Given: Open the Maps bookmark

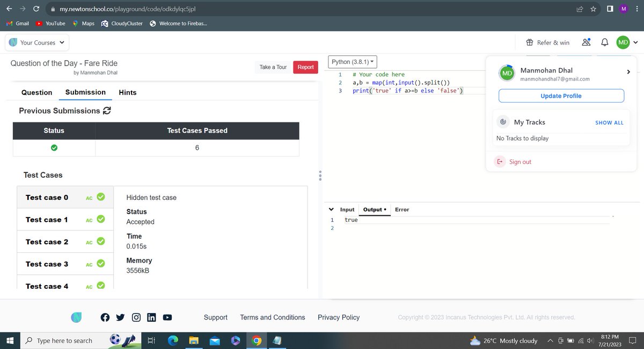Looking at the screenshot, I should [83, 24].
